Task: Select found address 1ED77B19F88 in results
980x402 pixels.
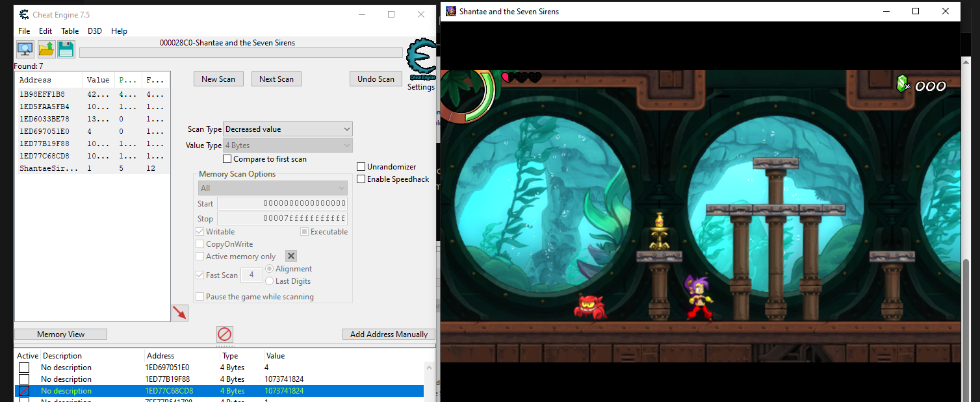Action: tap(92, 144)
